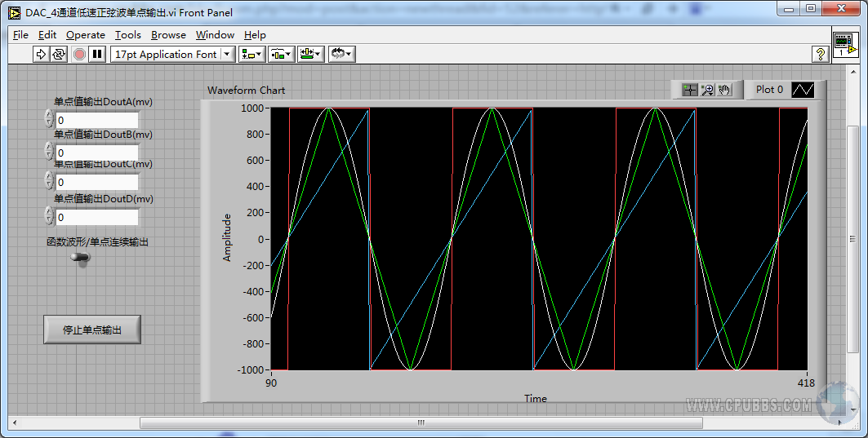
Task: Click the vertical scrollbar thumb
Action: tap(853, 239)
